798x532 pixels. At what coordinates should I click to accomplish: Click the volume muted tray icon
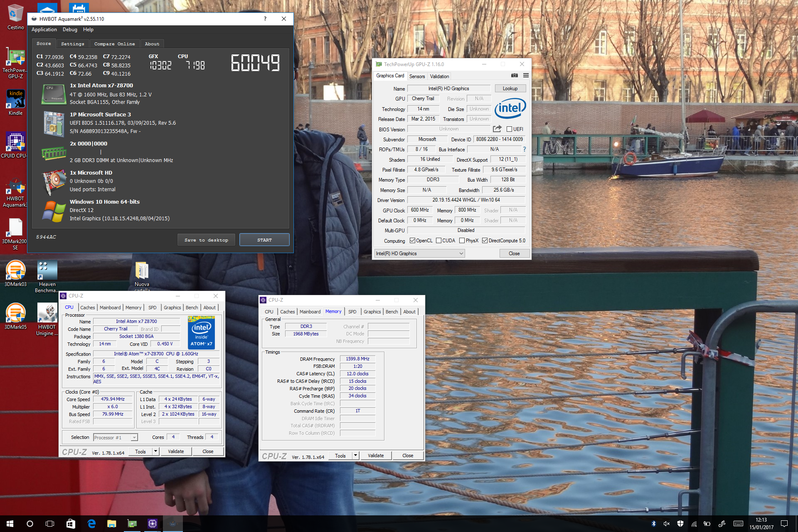(x=667, y=524)
